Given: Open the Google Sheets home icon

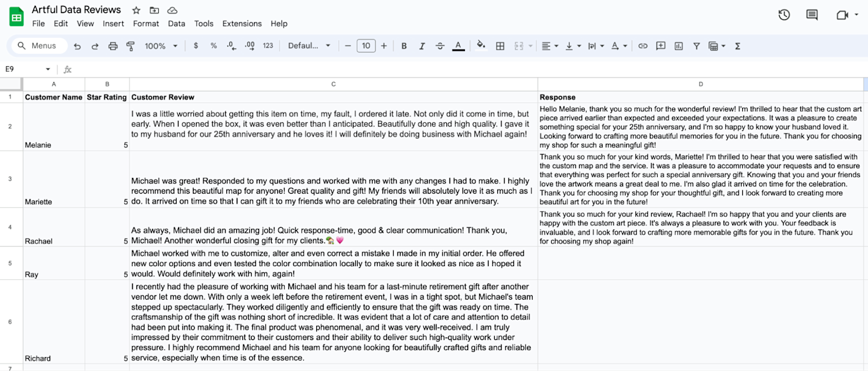Looking at the screenshot, I should pos(16,17).
